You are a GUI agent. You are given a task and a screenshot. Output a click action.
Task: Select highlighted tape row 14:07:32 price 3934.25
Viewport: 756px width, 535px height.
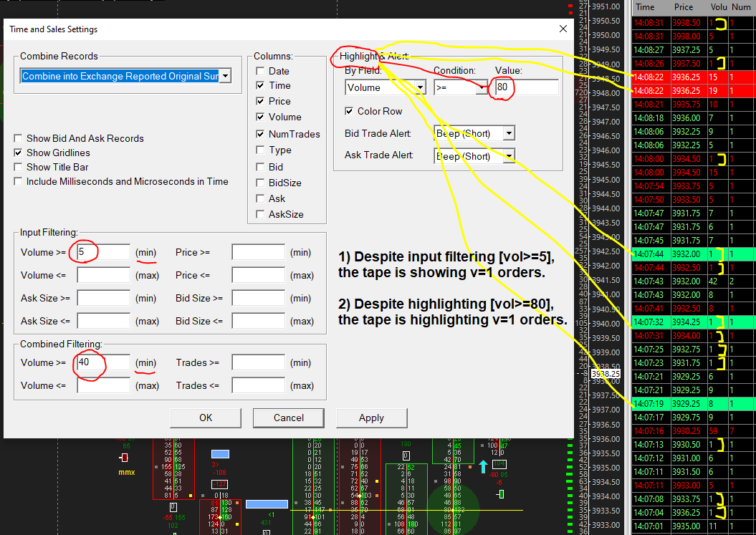[694, 322]
